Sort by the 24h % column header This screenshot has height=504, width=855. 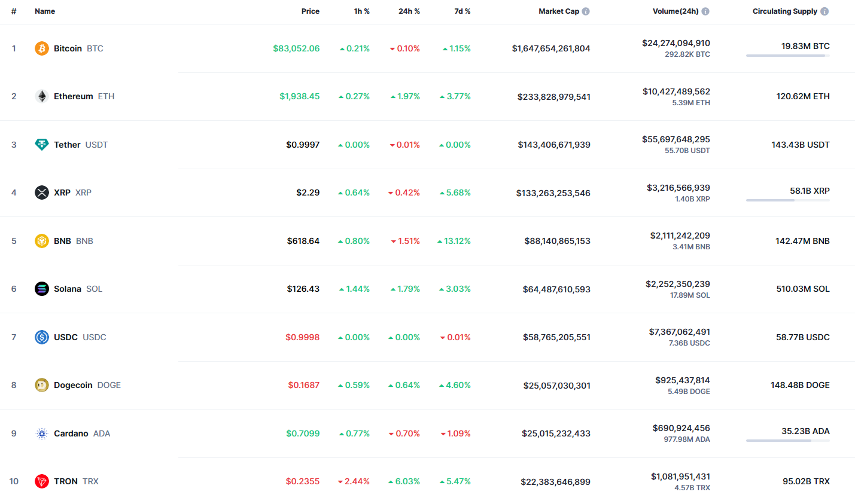tap(409, 11)
